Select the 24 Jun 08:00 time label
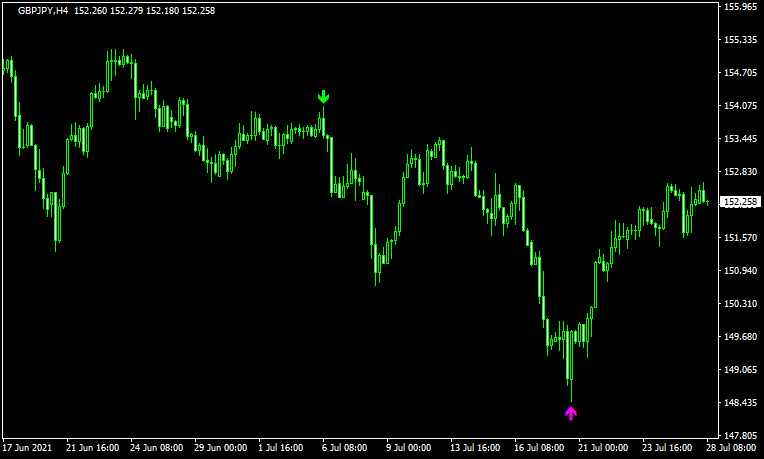 158,448
